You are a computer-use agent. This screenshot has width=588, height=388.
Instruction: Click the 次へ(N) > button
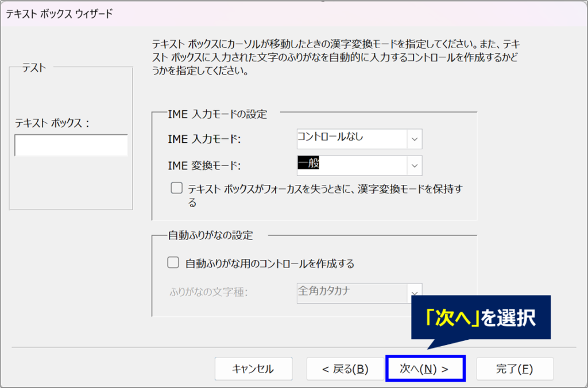(x=425, y=369)
